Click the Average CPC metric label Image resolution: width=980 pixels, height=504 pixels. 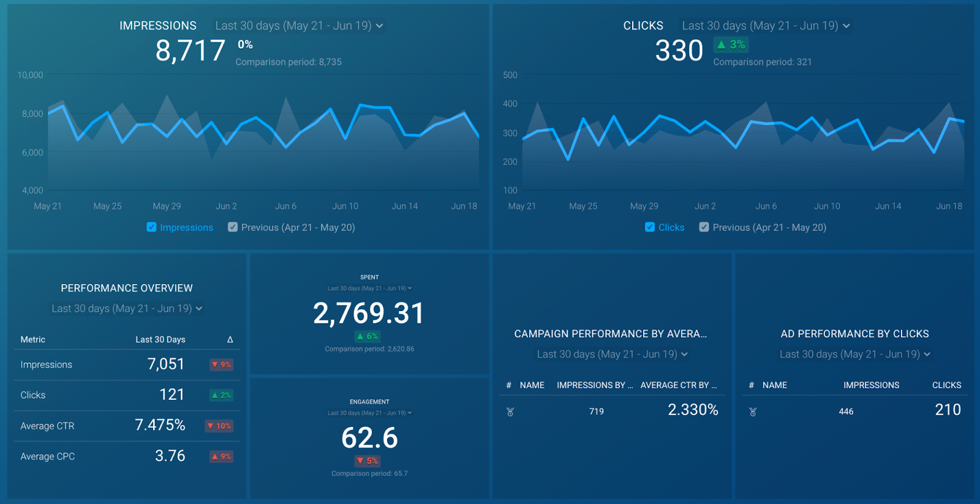point(48,457)
